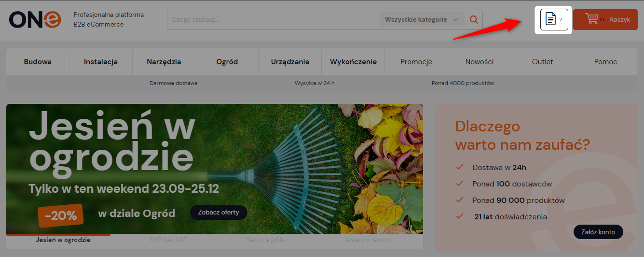Click the Dlaczego warto nam zaufać heading

coord(522,135)
